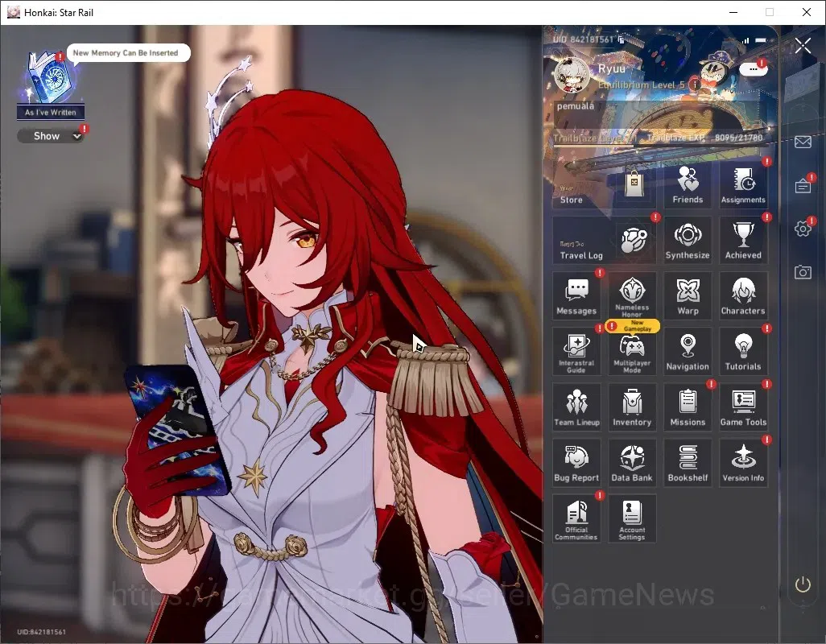The height and width of the screenshot is (644, 826).
Task: Close the Honkai: Star Rail window
Action: pyautogui.click(x=806, y=12)
